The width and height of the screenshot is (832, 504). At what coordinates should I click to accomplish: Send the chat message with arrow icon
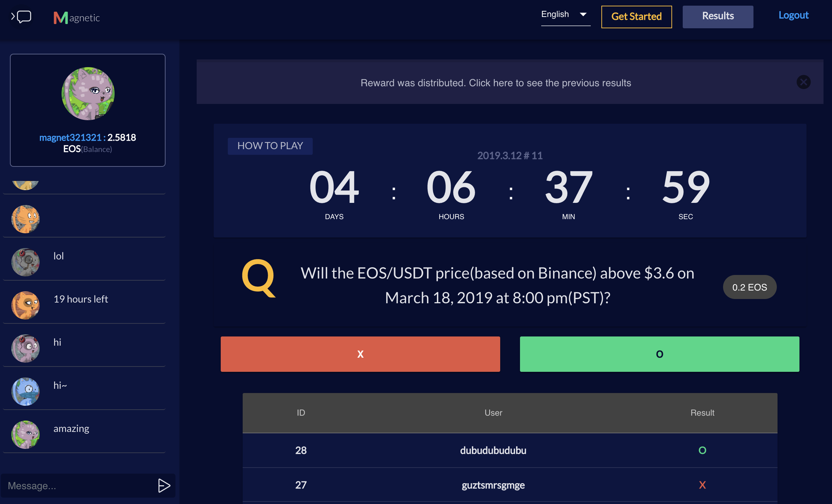(164, 486)
